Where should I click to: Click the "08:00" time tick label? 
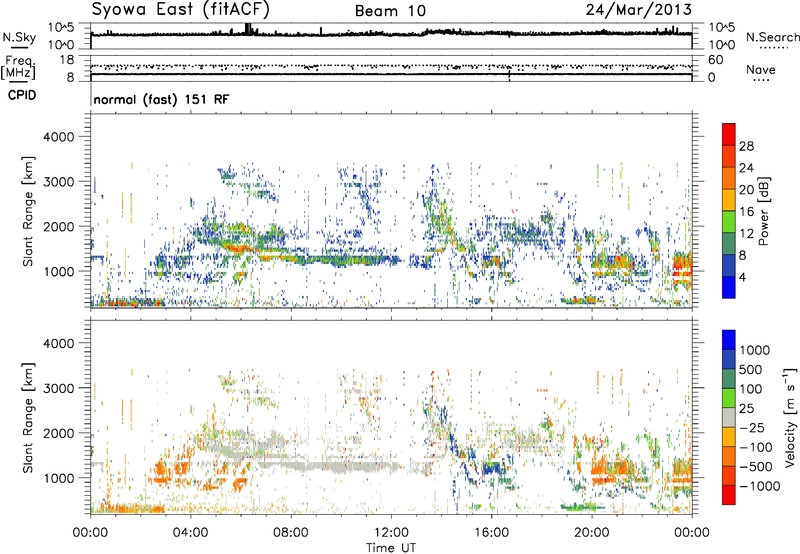(291, 533)
